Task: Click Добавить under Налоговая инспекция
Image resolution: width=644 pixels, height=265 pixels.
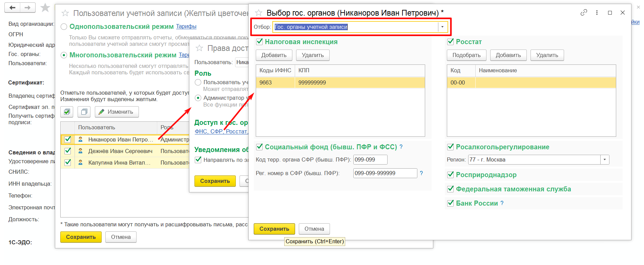Action: [x=274, y=55]
